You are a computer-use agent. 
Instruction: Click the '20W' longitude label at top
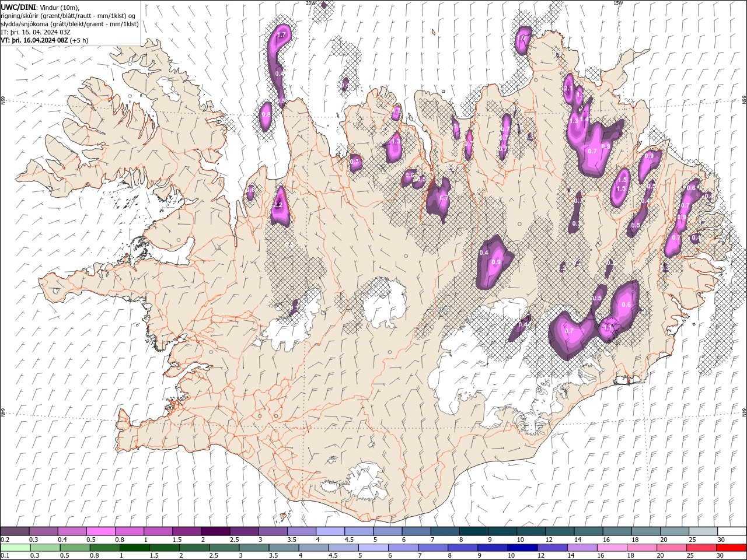(x=310, y=3)
